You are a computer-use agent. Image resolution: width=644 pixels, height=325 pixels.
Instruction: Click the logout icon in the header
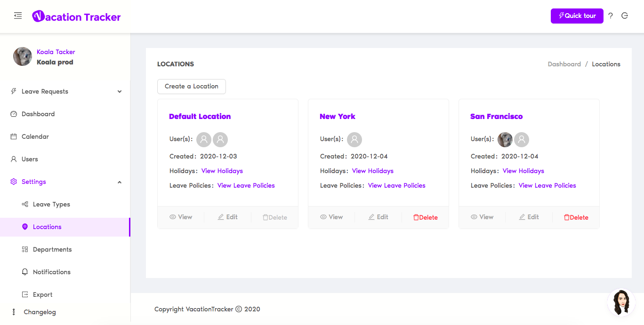(625, 16)
